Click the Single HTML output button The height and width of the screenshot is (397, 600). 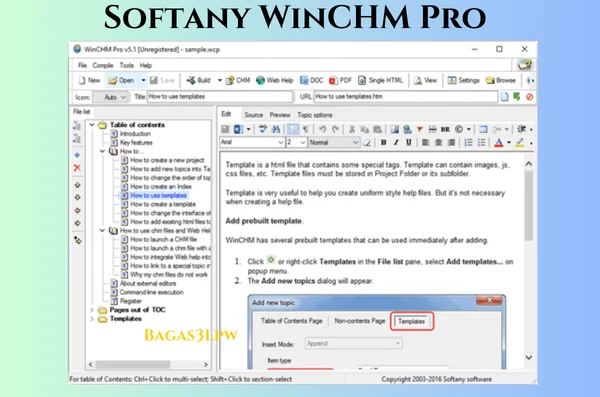(x=380, y=80)
